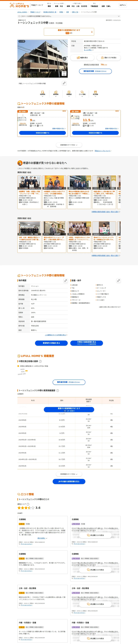This screenshot has height=644, width=138.
Task: Click the pencil icon beside 物件概要
Action: point(66,280)
